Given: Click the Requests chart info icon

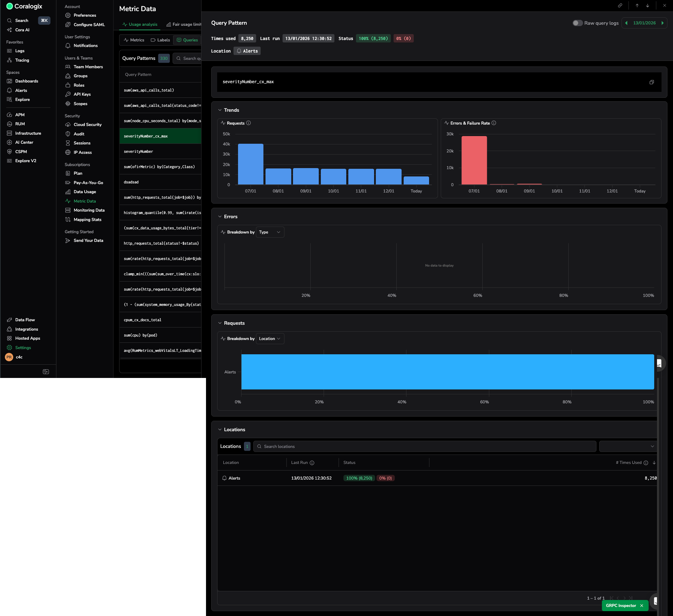Looking at the screenshot, I should 248,123.
